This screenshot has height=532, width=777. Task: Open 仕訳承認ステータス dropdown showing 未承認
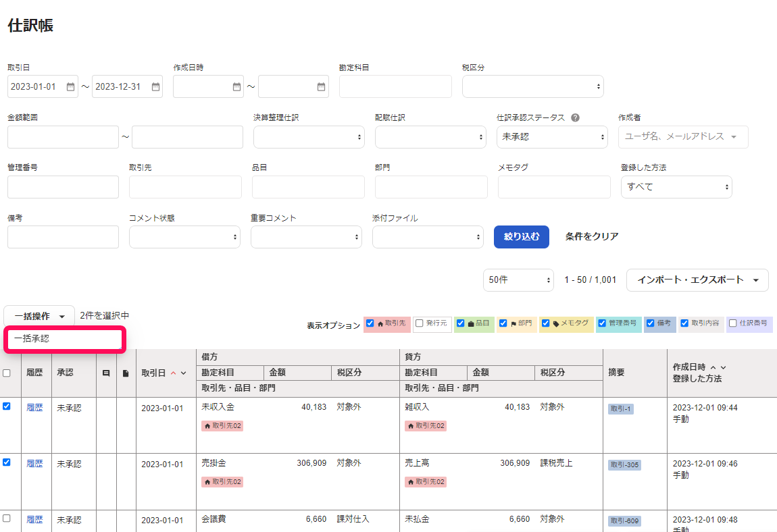point(552,137)
